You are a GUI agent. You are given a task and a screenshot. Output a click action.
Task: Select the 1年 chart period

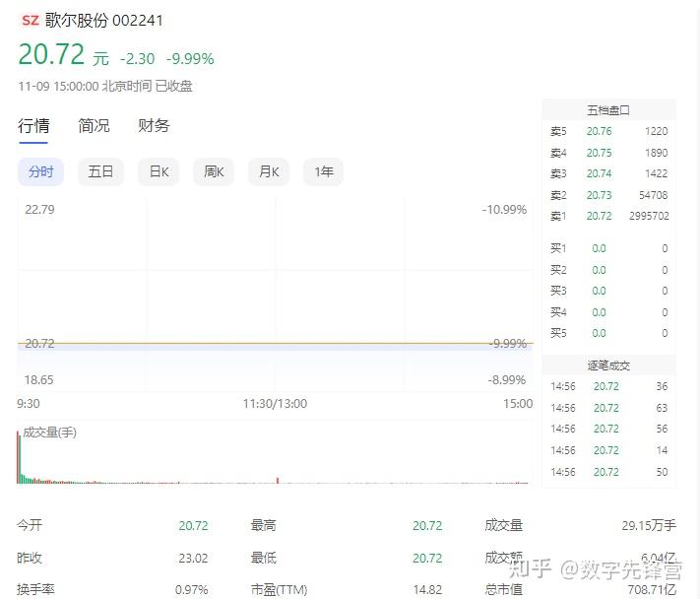point(323,171)
